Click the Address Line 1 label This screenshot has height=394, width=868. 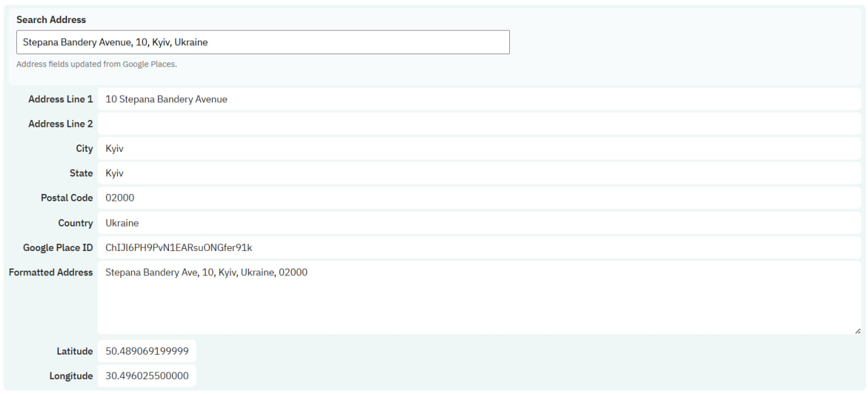[x=60, y=99]
